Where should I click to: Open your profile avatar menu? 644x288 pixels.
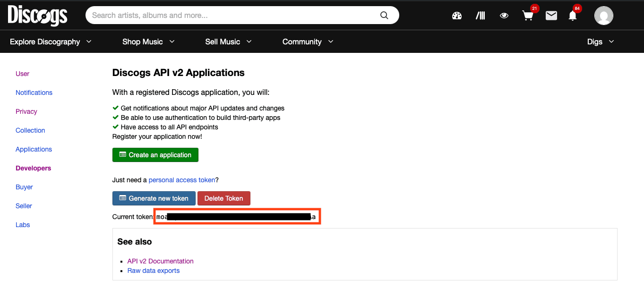[x=603, y=15]
